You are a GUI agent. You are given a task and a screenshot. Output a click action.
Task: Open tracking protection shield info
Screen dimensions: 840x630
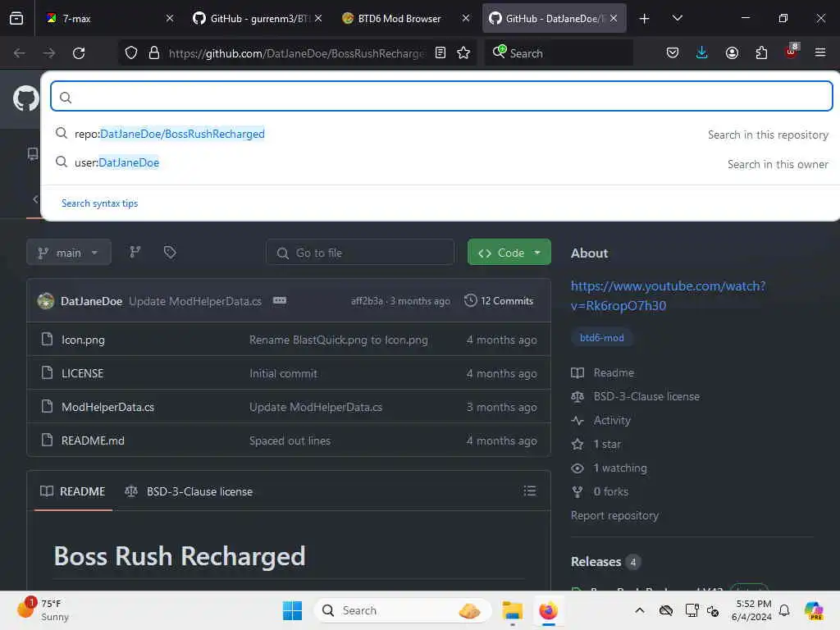click(x=131, y=53)
